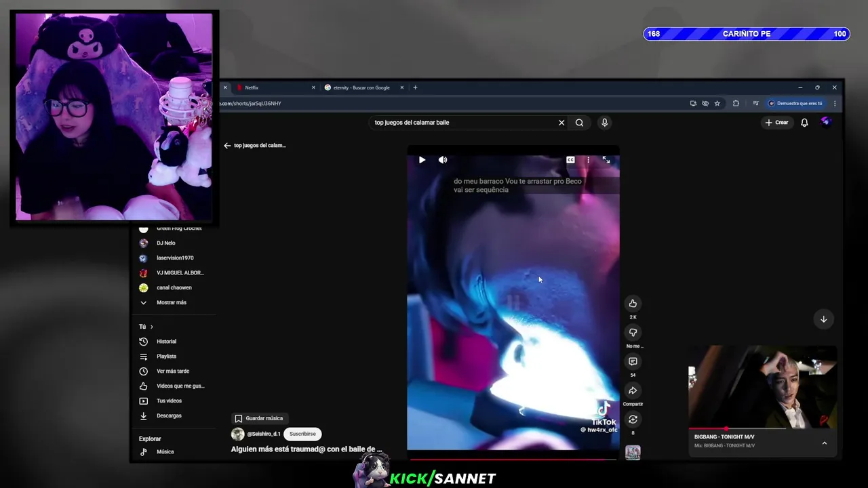The height and width of the screenshot is (488, 868).
Task: Close the eternity Google tab
Action: click(x=401, y=87)
